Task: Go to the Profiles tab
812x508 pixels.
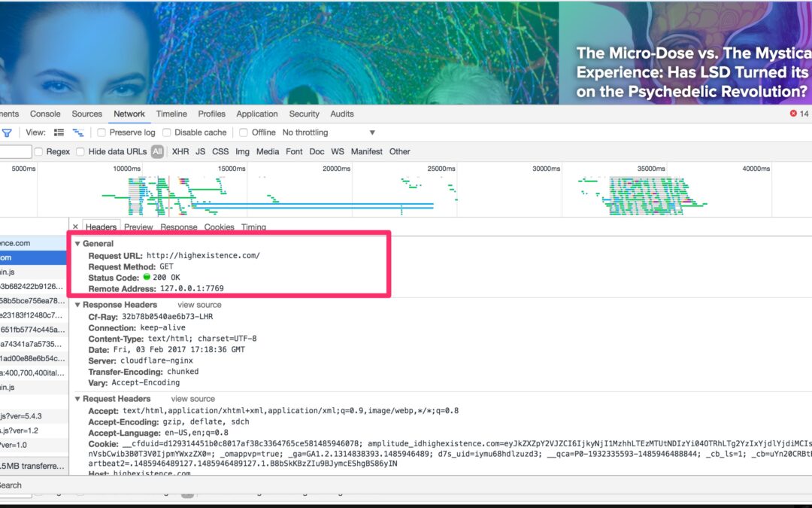Action: [212, 114]
